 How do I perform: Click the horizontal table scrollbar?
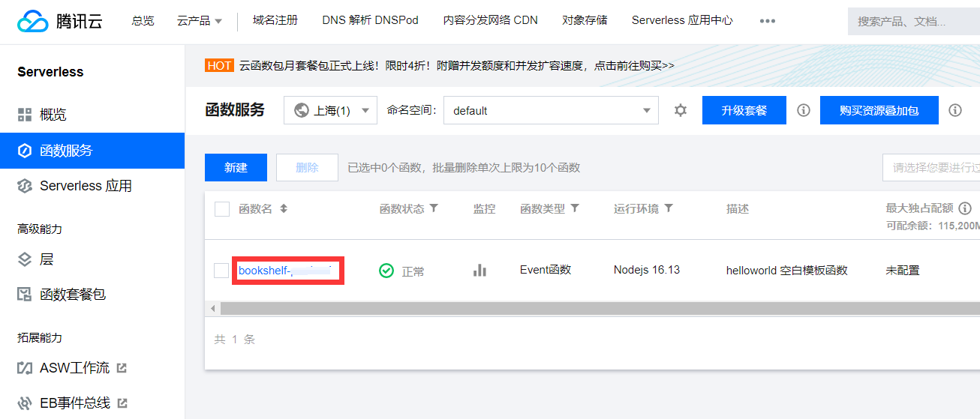pyautogui.click(x=593, y=309)
